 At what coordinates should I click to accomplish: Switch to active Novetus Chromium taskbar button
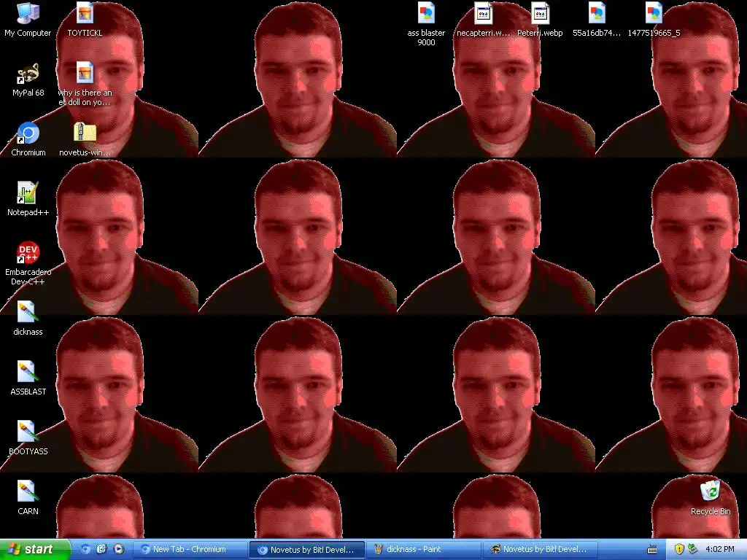[307, 550]
